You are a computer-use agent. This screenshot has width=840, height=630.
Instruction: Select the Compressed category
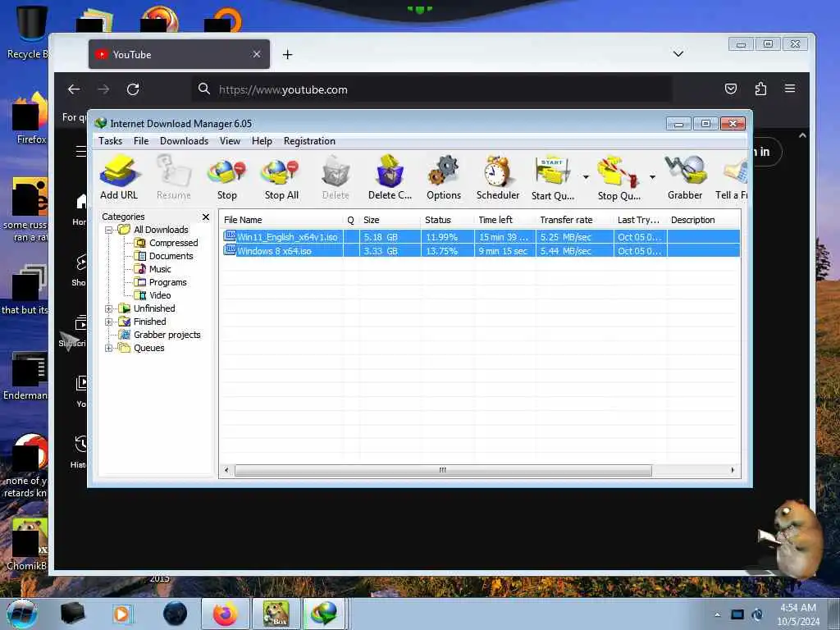pos(173,243)
